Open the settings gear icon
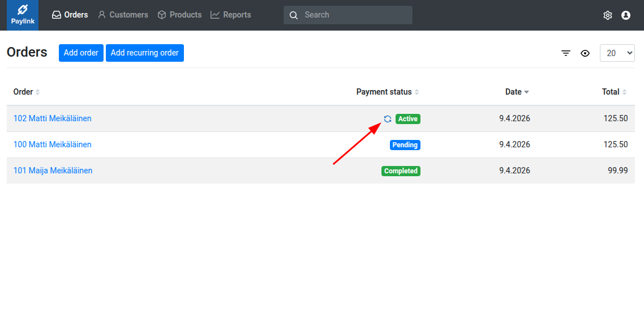644x315 pixels. (608, 15)
